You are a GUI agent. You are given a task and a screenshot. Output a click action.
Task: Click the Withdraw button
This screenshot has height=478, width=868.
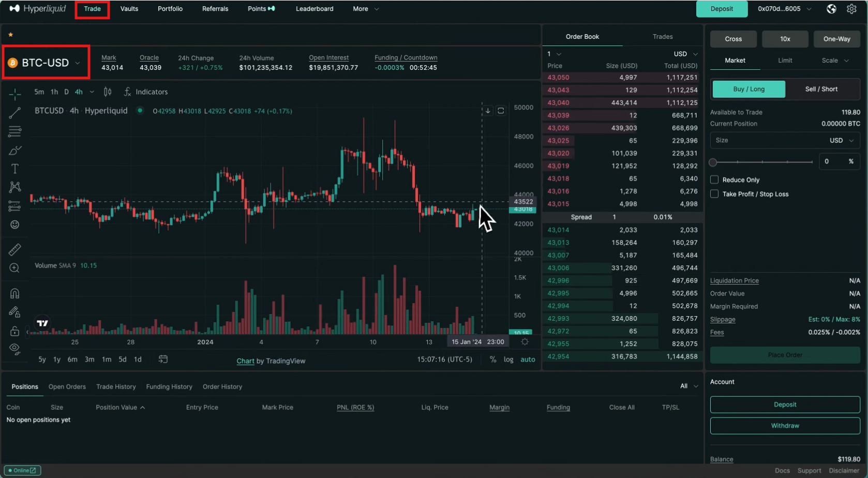[x=785, y=425]
